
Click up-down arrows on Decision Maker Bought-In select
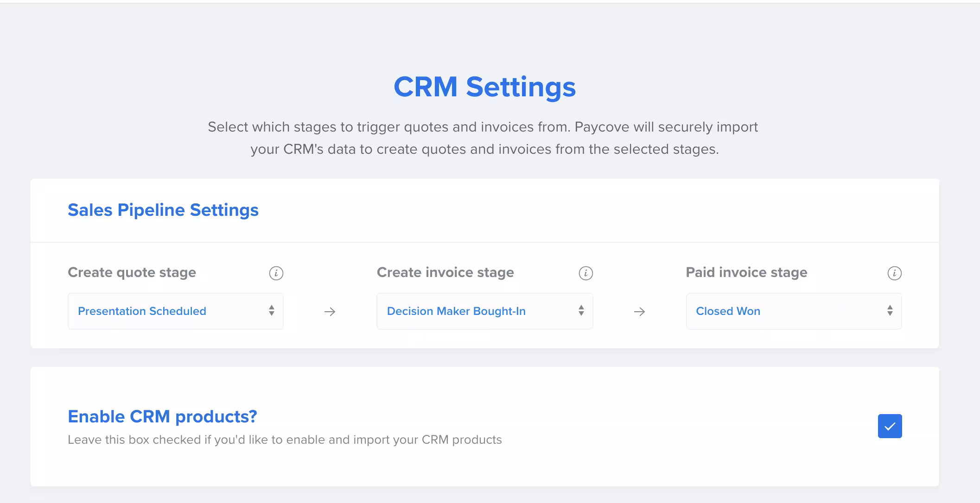tap(581, 311)
